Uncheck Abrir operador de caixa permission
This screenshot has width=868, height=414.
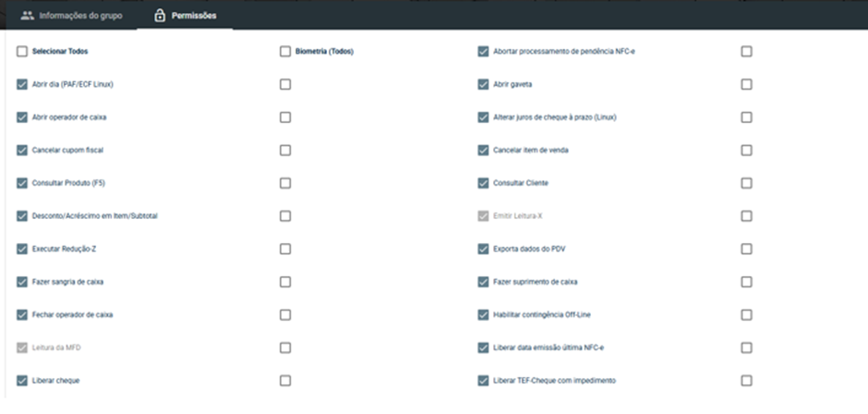pyautogui.click(x=21, y=117)
